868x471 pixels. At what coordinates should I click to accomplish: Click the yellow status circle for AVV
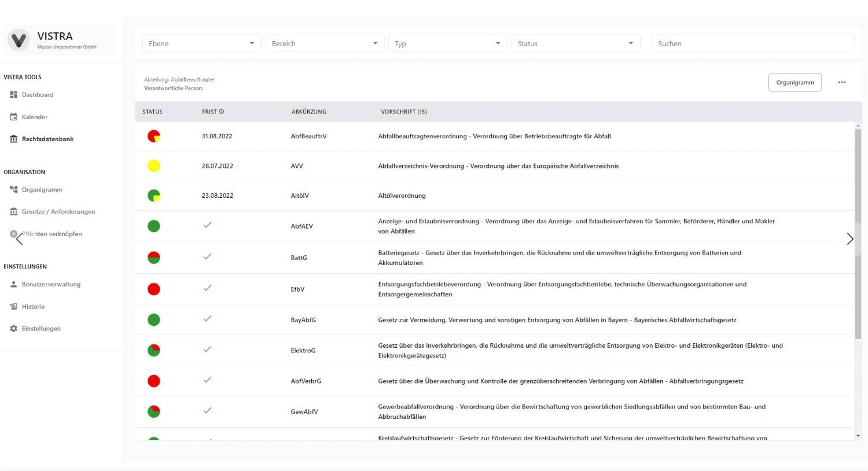[154, 166]
